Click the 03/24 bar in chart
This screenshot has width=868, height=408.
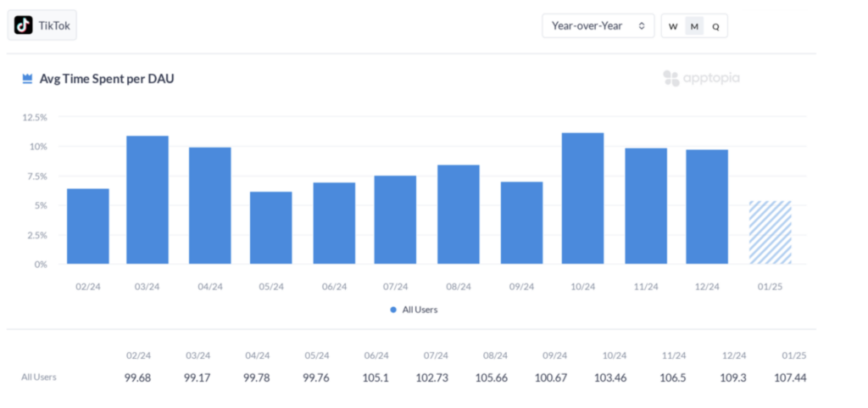pos(147,200)
